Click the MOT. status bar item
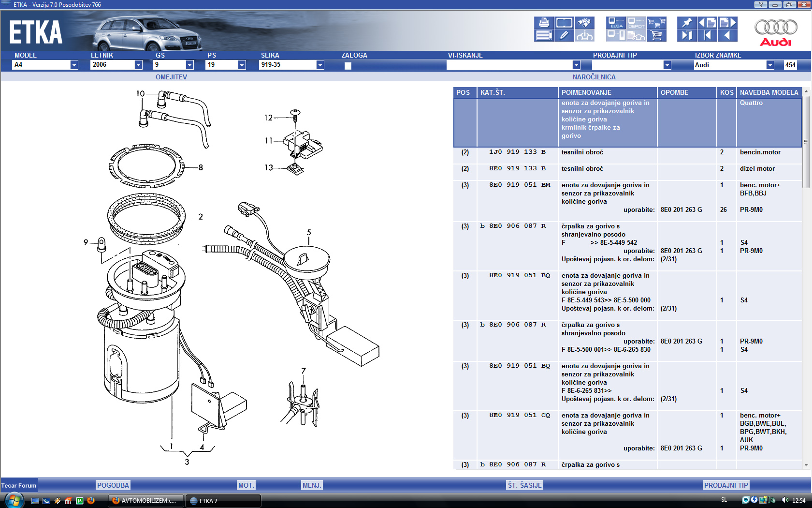The height and width of the screenshot is (508, 812). (x=246, y=485)
